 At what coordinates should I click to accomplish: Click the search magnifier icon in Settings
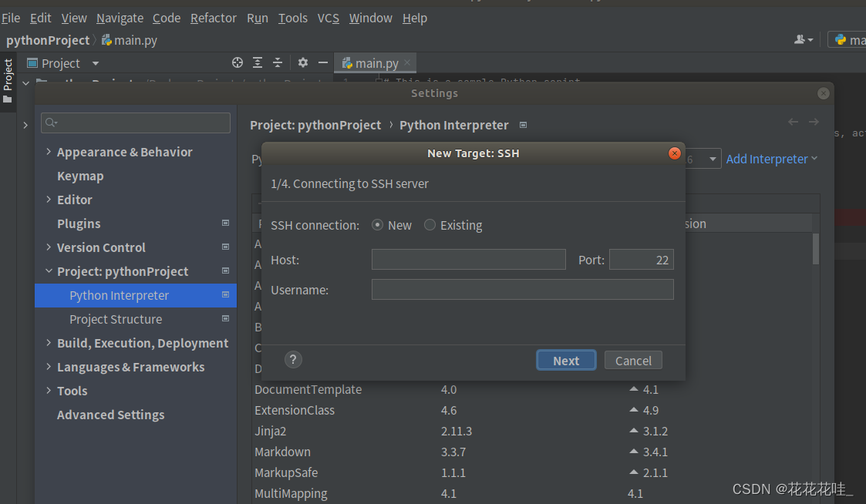click(x=51, y=123)
